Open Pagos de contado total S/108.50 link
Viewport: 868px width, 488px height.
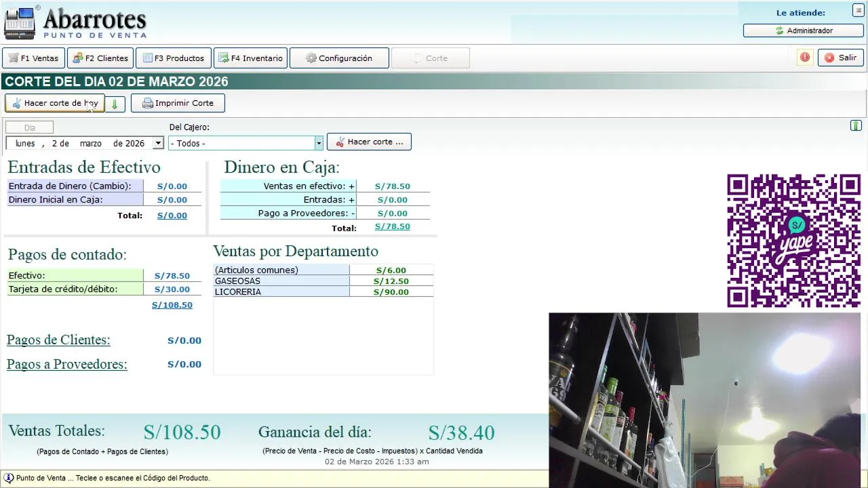(172, 305)
